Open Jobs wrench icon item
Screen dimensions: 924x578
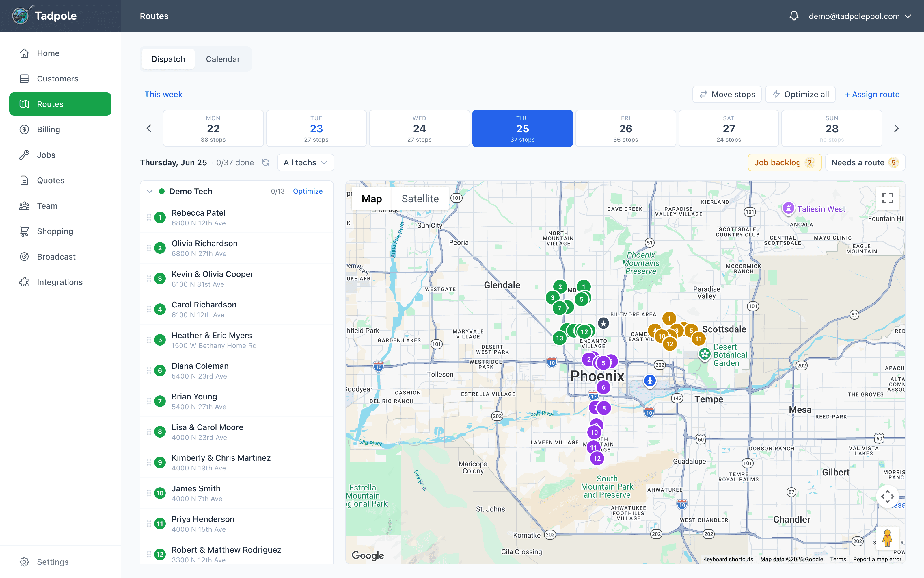[x=60, y=155]
